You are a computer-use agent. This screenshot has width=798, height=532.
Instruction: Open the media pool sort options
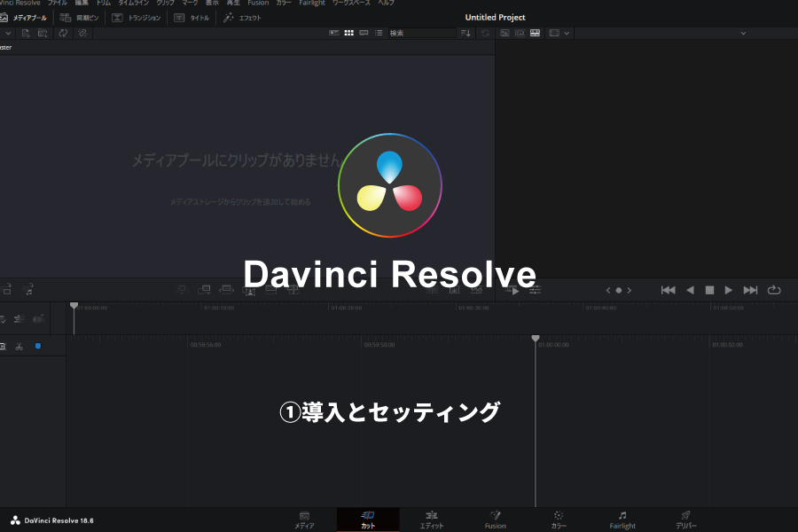coord(465,33)
